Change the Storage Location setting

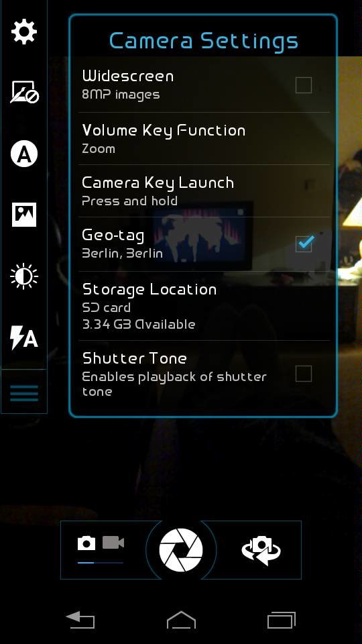tap(204, 306)
